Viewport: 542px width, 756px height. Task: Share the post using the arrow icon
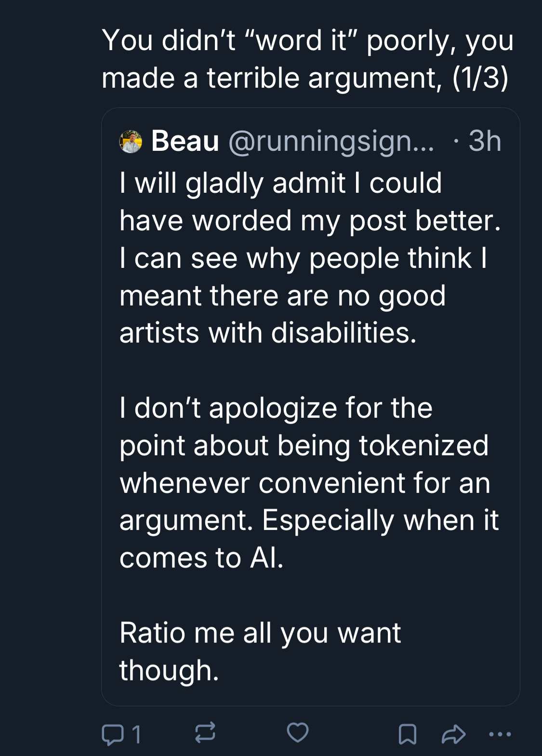tap(453, 734)
